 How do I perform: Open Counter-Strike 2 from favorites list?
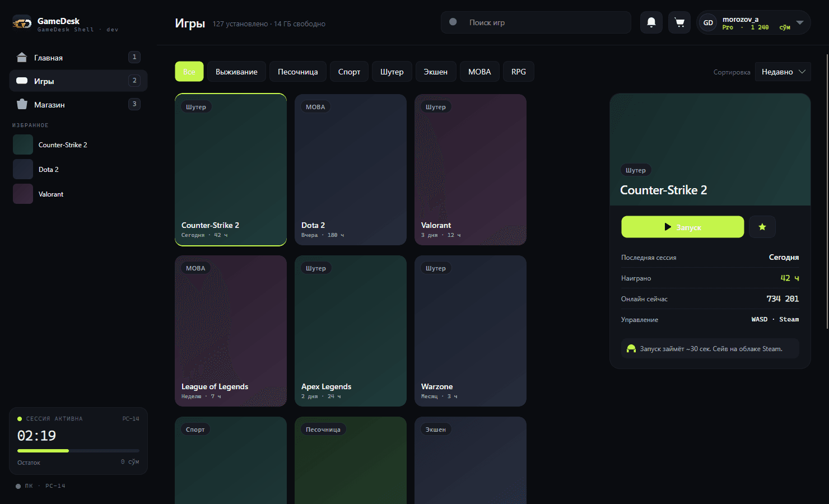(x=78, y=144)
